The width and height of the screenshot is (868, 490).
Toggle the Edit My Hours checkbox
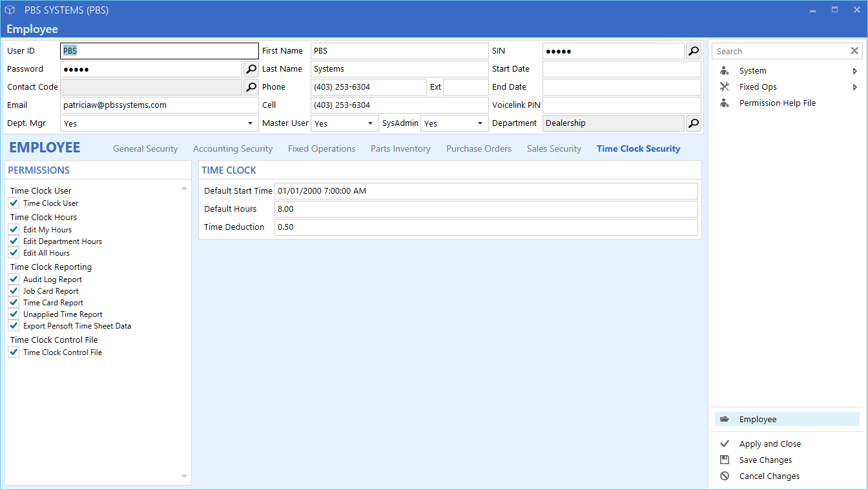click(14, 230)
